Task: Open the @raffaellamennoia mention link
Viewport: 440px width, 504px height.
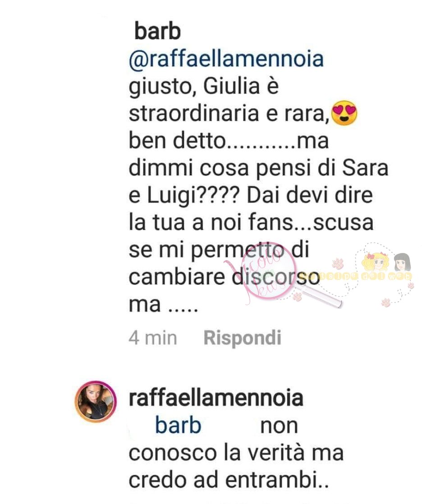Action: tap(226, 59)
